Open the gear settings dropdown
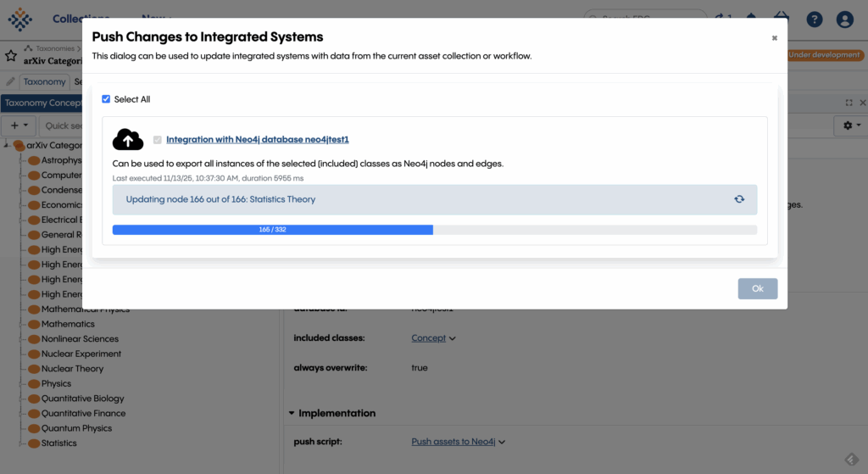Screen dimensions: 868x474 (x=849, y=125)
